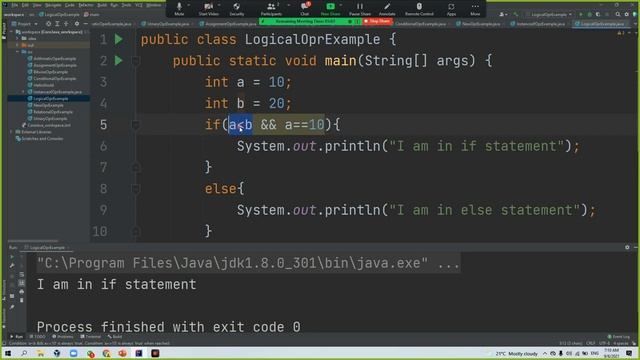640x360 pixels.
Task: Open Windows Start menu
Action: click(x=8, y=353)
